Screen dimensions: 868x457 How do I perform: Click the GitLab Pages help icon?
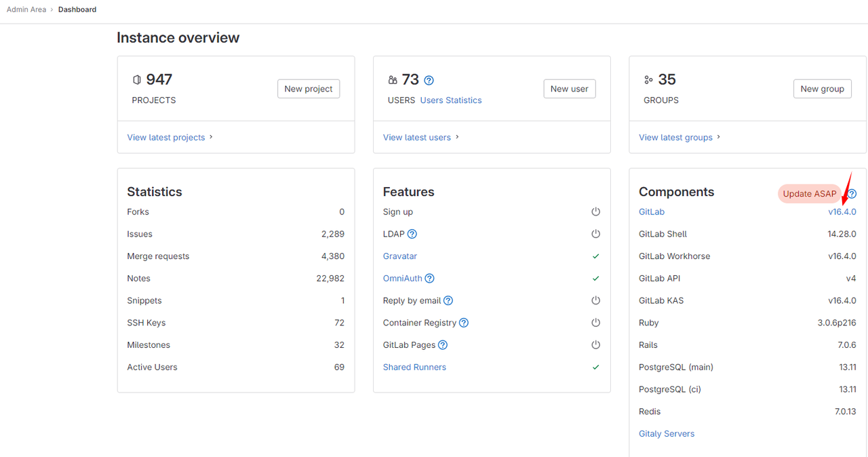coord(443,345)
